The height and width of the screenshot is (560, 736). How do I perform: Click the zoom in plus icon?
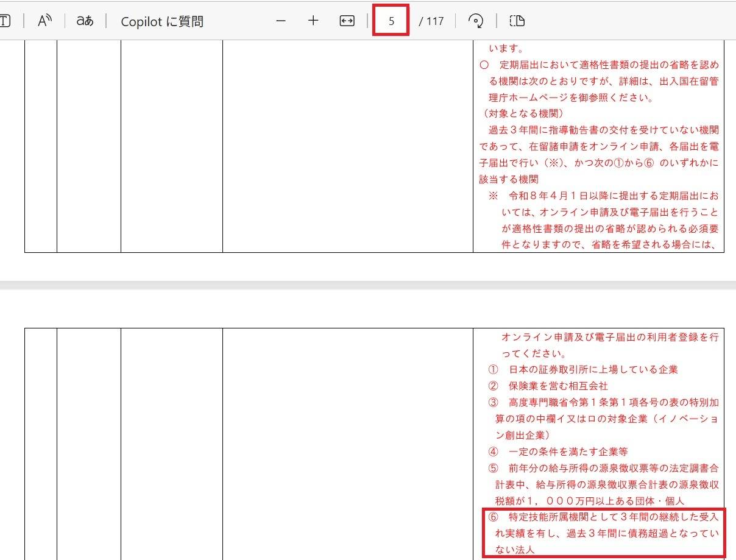click(x=313, y=21)
